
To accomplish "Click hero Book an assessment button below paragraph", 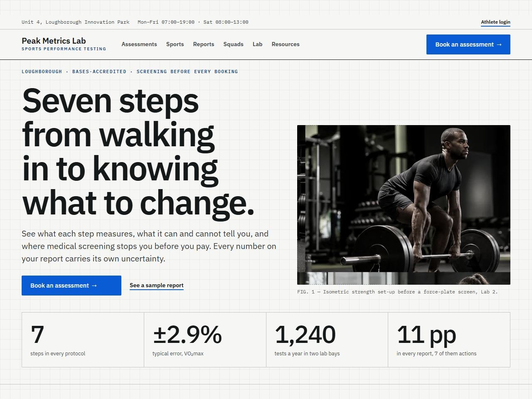I will [x=71, y=286].
